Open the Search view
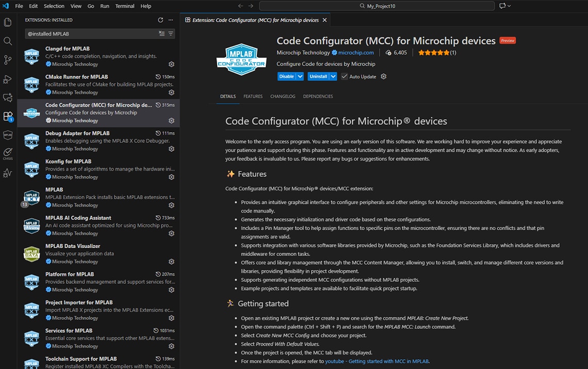The height and width of the screenshot is (369, 588). [7, 41]
